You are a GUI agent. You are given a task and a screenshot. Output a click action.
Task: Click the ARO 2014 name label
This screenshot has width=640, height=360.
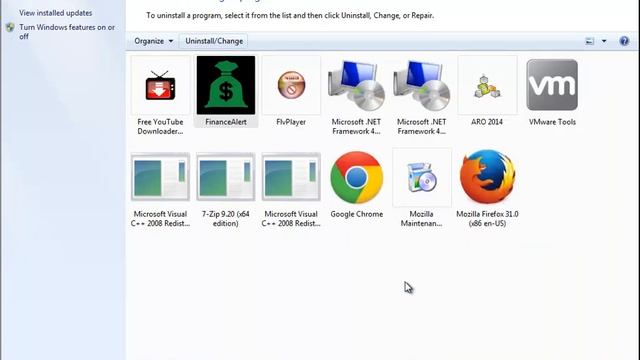(x=487, y=122)
